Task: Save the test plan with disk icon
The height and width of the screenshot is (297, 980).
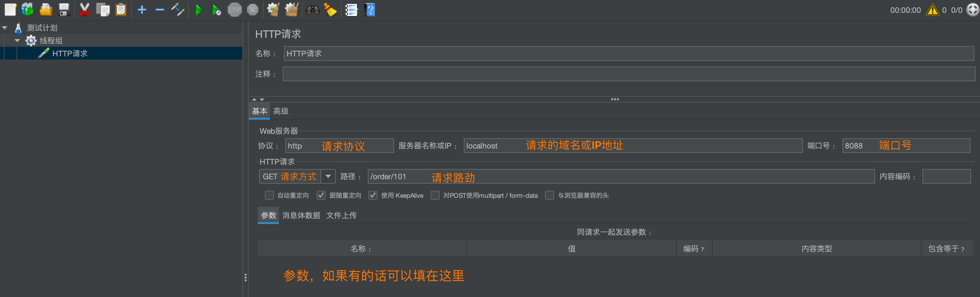Action: pos(64,10)
